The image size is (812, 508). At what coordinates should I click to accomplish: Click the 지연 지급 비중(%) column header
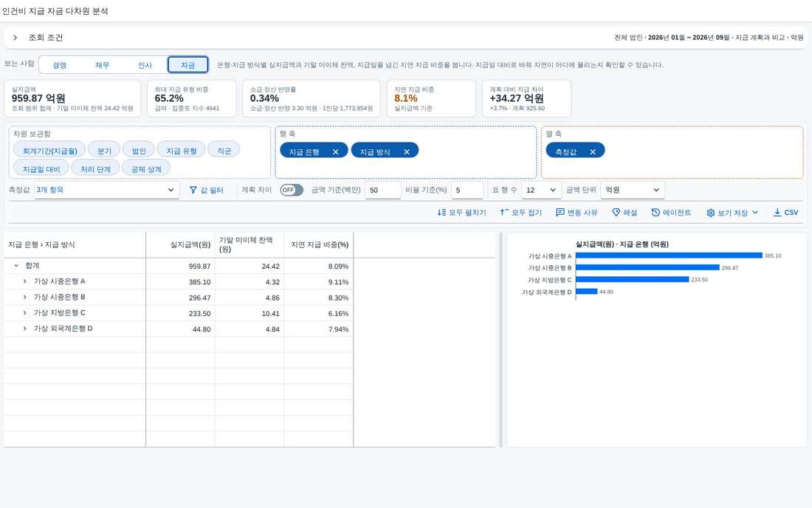click(x=318, y=244)
